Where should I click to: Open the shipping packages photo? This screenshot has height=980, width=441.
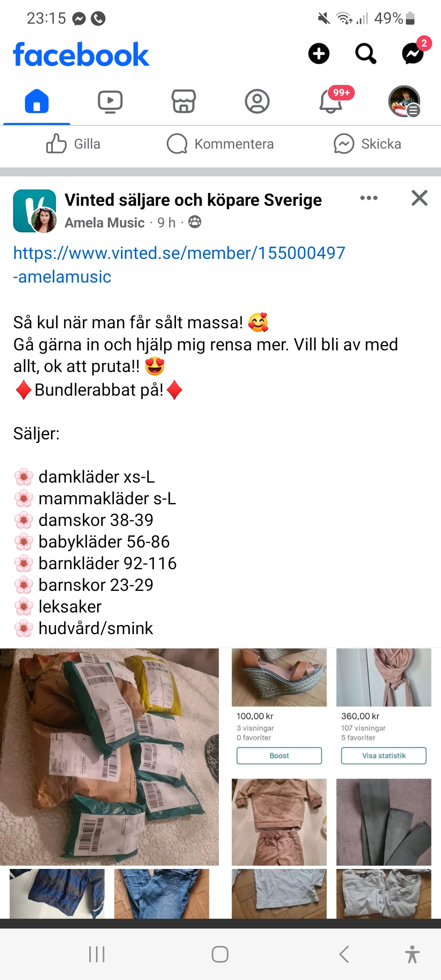(109, 757)
